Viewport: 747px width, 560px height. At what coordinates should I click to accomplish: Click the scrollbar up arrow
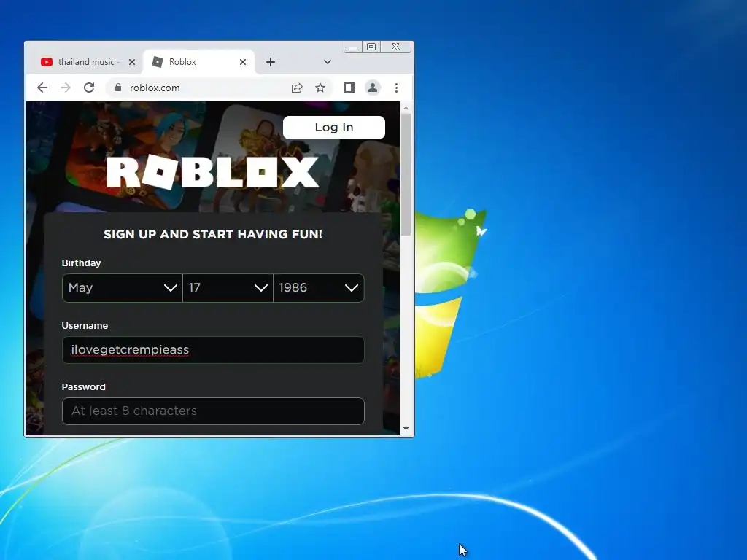406,109
